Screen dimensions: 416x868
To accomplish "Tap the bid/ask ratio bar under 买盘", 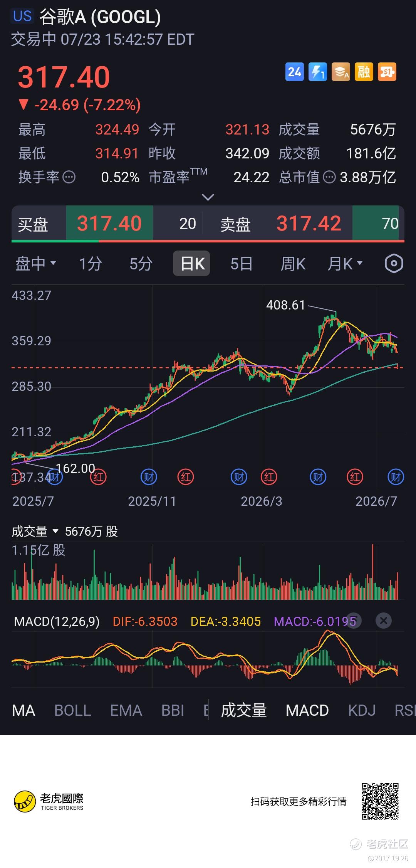I will 208,241.
